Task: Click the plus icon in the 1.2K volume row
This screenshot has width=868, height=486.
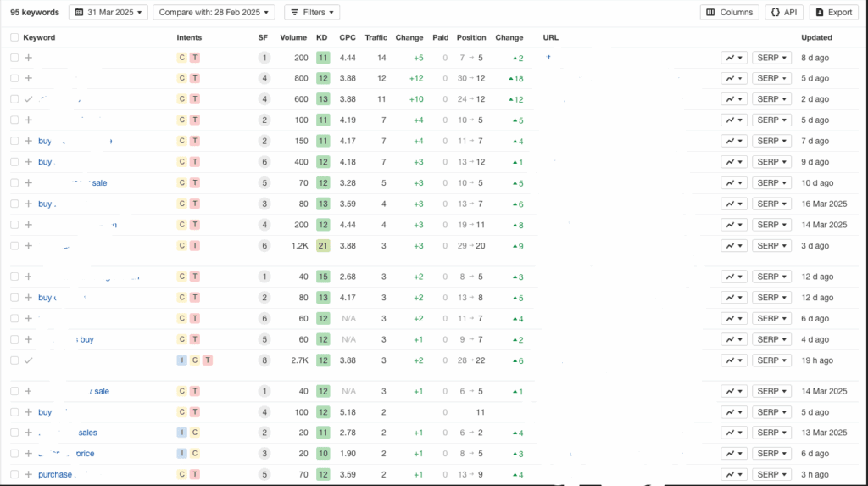Action: [28, 245]
